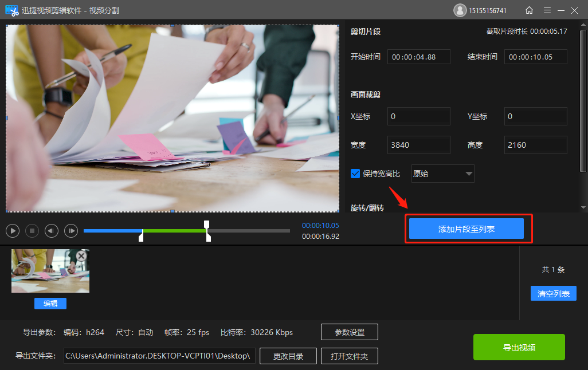The height and width of the screenshot is (370, 588).
Task: Click the green 导出视频 button
Action: point(519,347)
